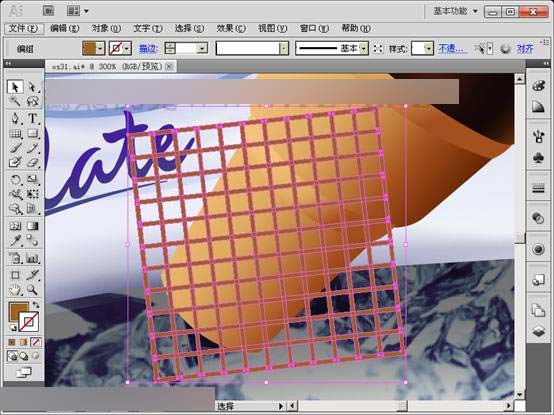Open stroke weight dropdown arrow
The image size is (554, 415).
coord(202,48)
